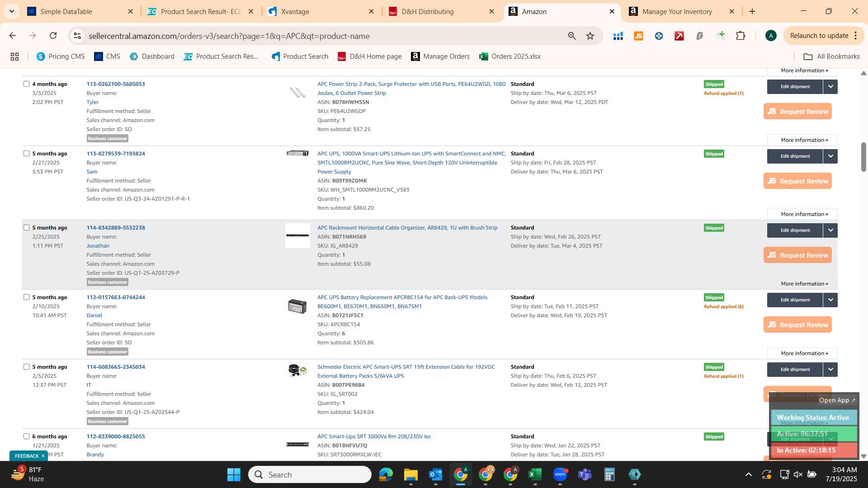This screenshot has height=488, width=868.
Task: Go back to the previous page
Action: coord(13,36)
